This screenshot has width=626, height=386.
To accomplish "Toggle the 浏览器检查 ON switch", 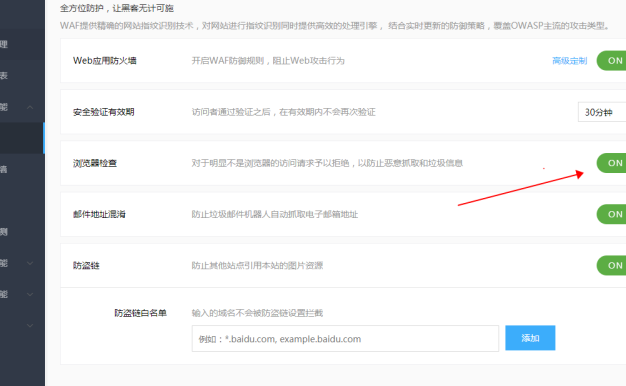I will (611, 163).
